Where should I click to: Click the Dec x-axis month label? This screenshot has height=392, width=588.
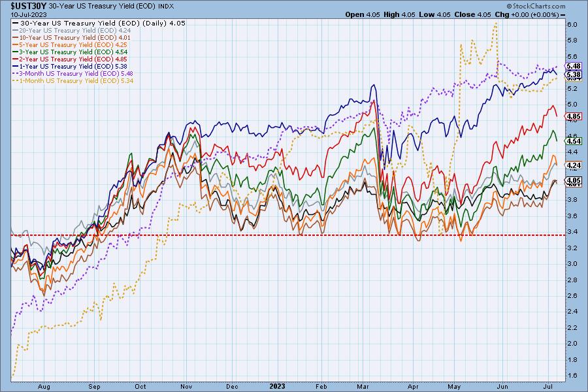click(232, 387)
